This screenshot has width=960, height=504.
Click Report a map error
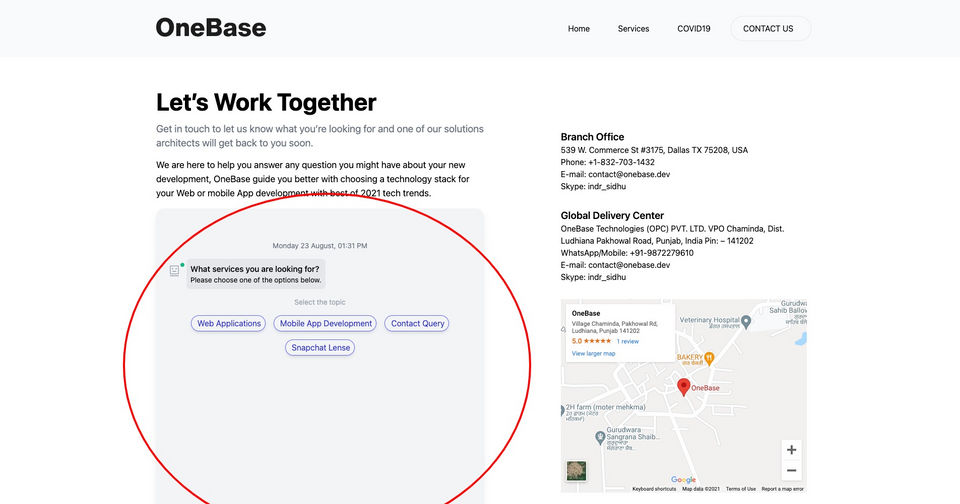coord(782,489)
